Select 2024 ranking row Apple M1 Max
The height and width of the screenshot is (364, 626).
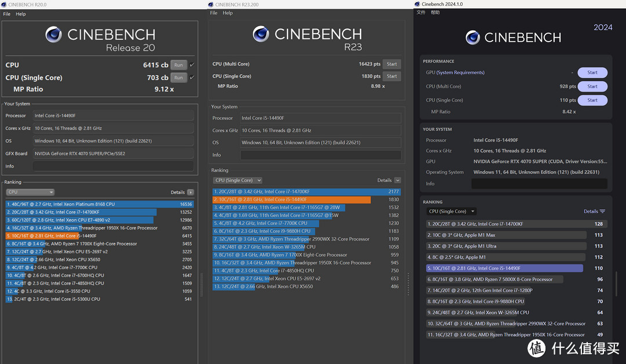click(516, 235)
